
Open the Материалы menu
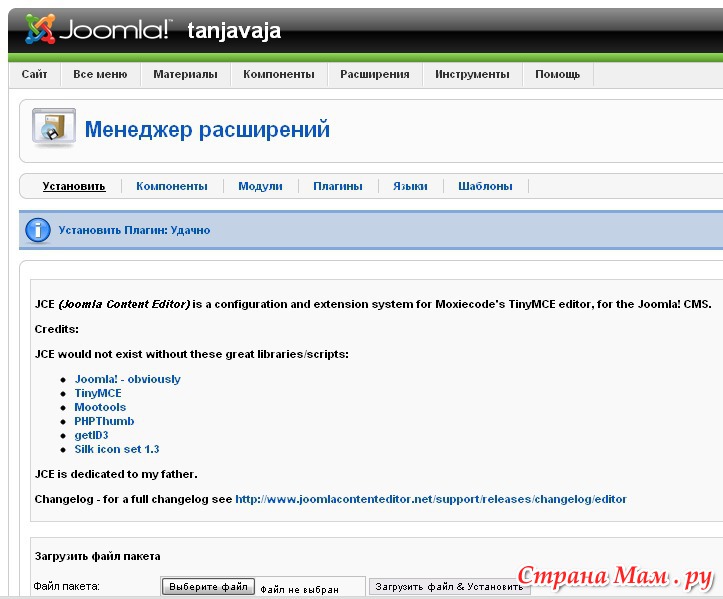point(185,74)
